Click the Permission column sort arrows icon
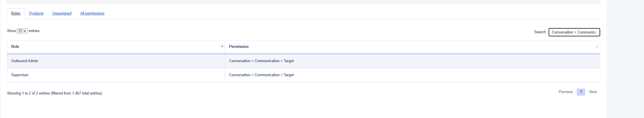Screen dimensions: 644x118 (597, 47)
